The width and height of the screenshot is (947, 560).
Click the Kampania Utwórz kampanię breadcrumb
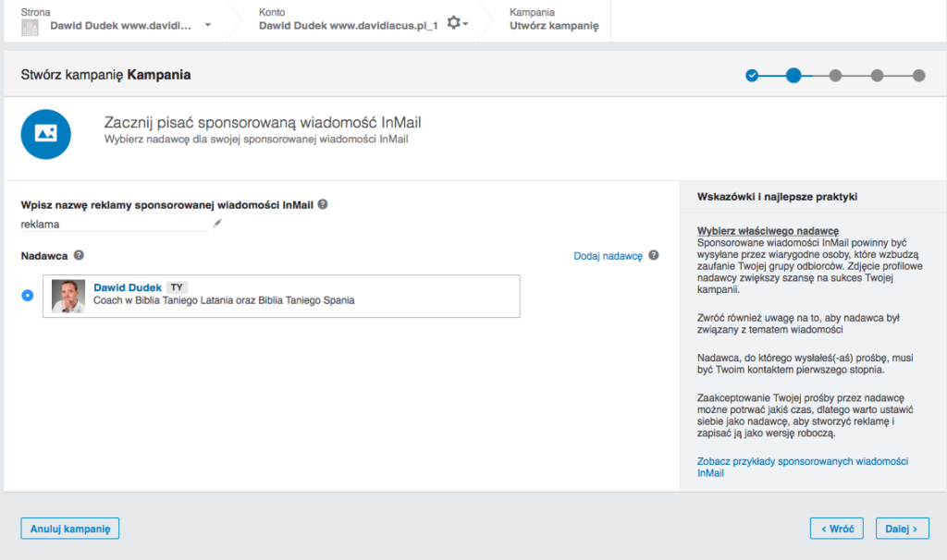(554, 19)
